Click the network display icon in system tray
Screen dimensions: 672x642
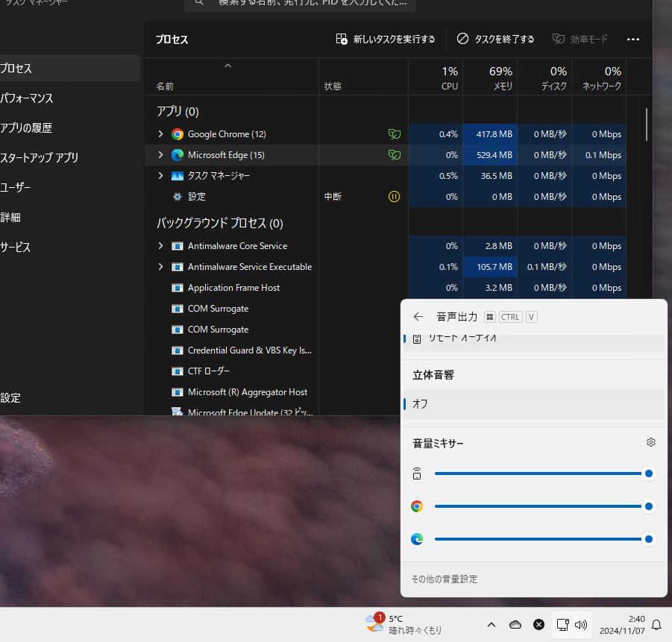pyautogui.click(x=562, y=625)
